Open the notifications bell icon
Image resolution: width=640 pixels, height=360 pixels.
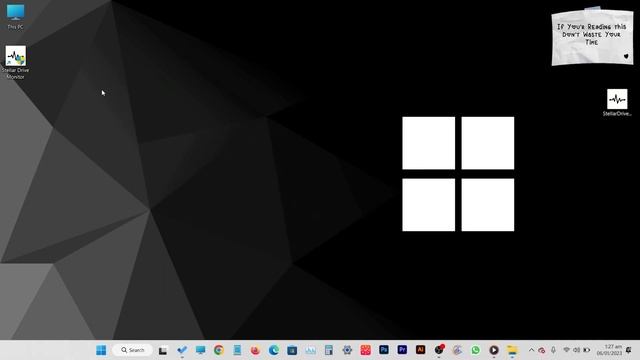click(629, 350)
